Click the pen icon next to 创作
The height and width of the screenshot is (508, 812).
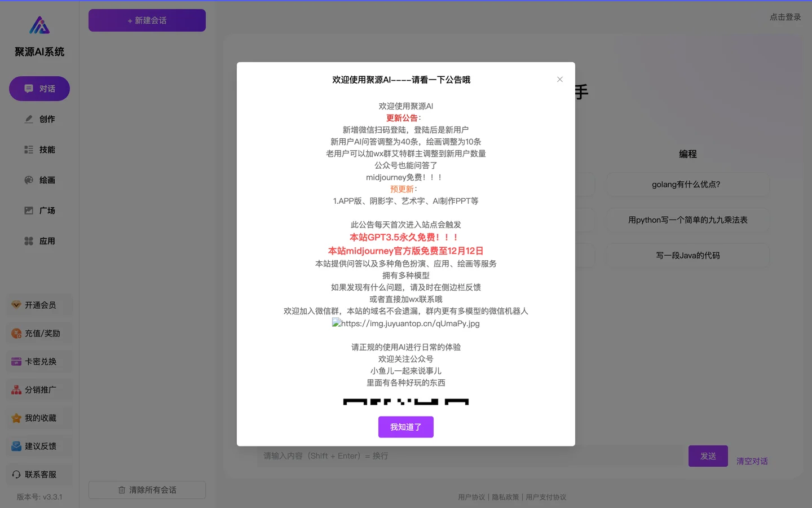(29, 119)
